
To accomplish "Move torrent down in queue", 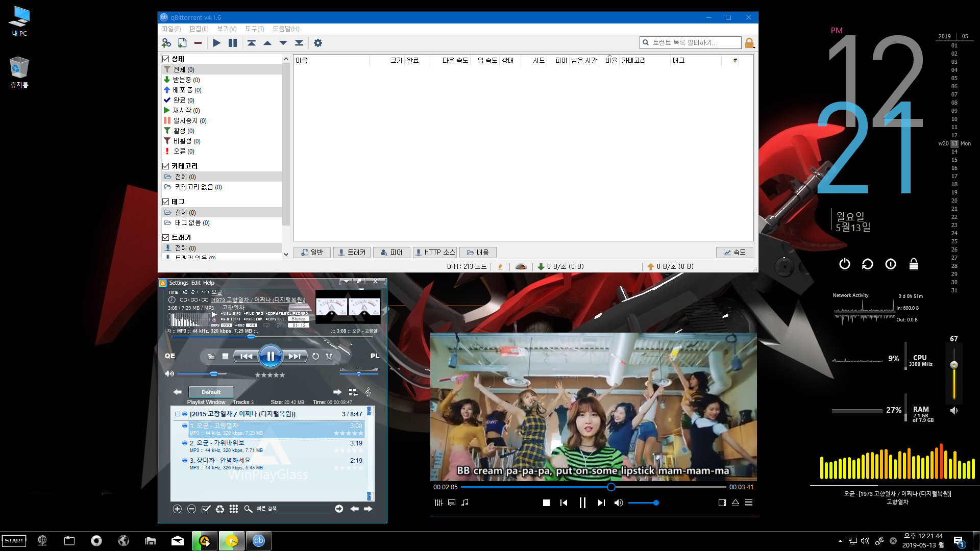I will coord(283,43).
